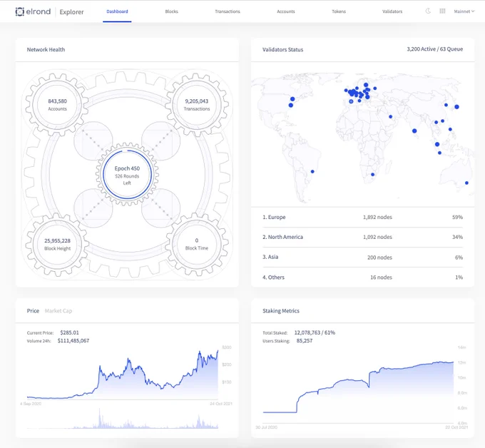Click the 9,205,043 Transactions gear
485x448 pixels.
click(197, 105)
